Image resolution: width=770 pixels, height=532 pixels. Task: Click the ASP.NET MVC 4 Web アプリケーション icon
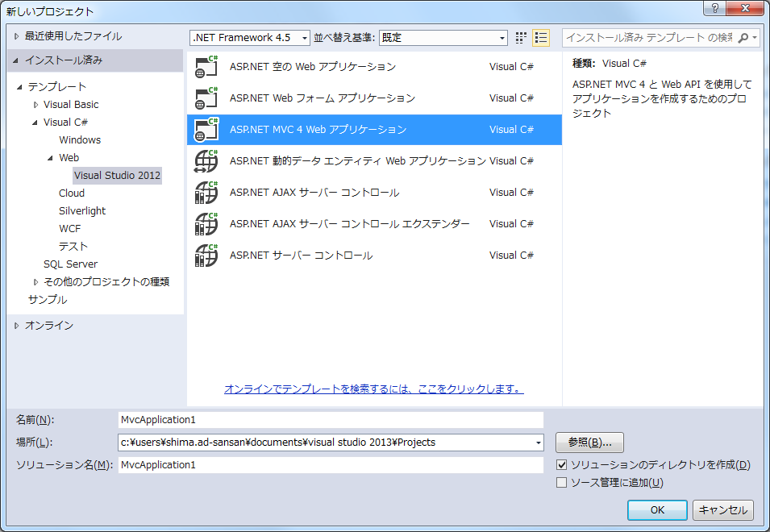(205, 129)
